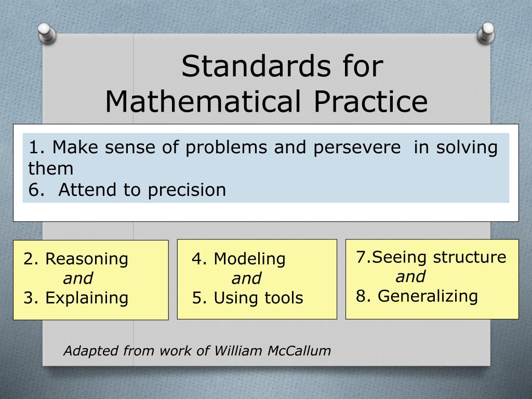This screenshot has width=532, height=399.
Task: Select the Modeling and Using tools box
Action: point(257,279)
